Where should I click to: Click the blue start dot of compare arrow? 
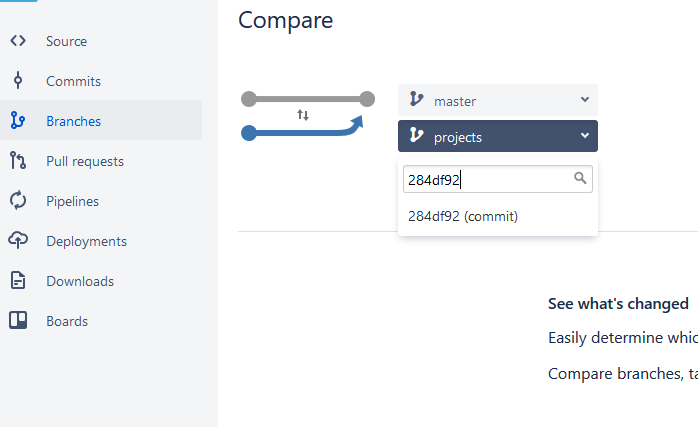[249, 133]
